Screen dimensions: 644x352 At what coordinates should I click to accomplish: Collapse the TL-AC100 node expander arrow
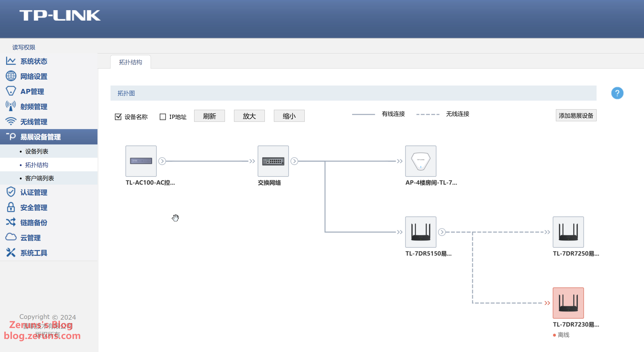point(162,161)
